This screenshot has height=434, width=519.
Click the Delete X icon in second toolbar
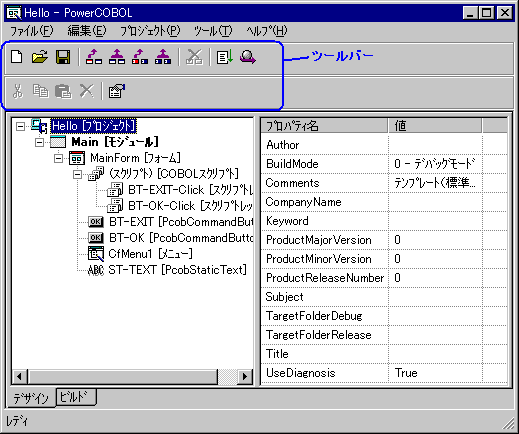point(87,91)
